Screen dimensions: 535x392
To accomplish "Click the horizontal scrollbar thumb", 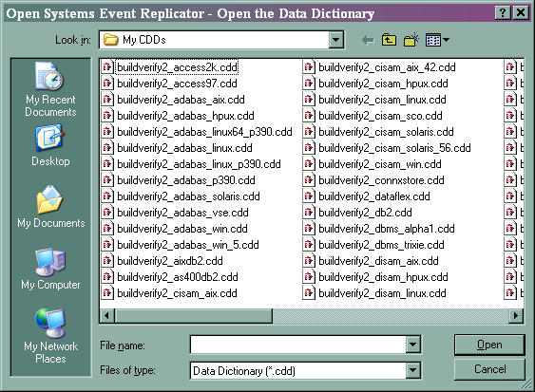I will coord(194,316).
